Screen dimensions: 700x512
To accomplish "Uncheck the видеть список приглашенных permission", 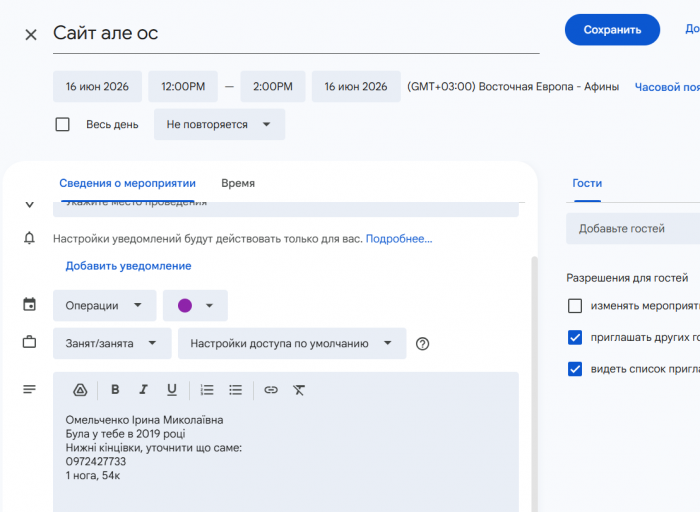I will tap(575, 369).
